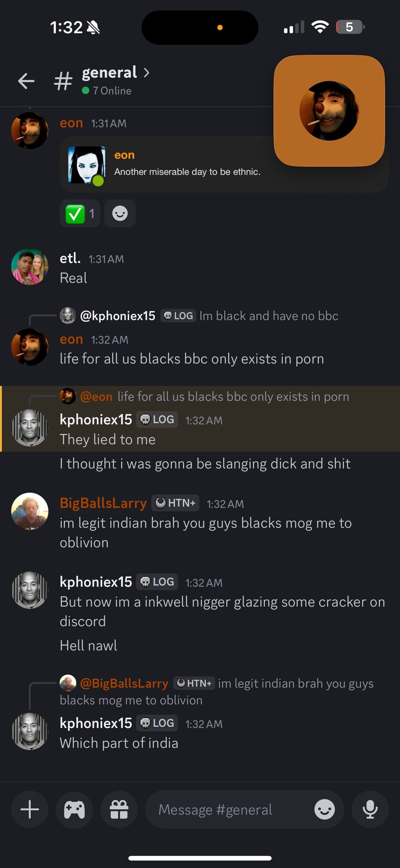
Task: Open emoji picker in message field
Action: coord(325,809)
